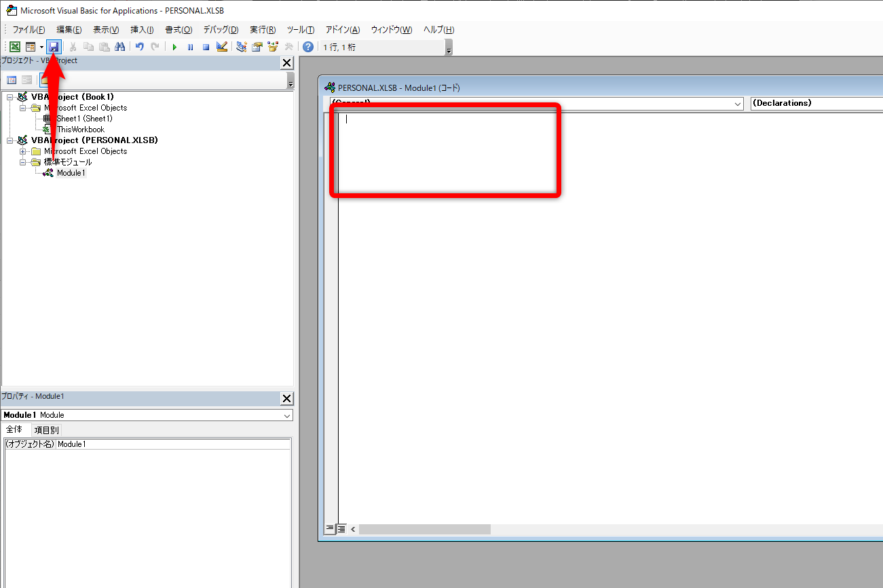The image size is (883, 588).
Task: Click the cursor position indicator 1 行, 1 桁
Action: tap(339, 47)
